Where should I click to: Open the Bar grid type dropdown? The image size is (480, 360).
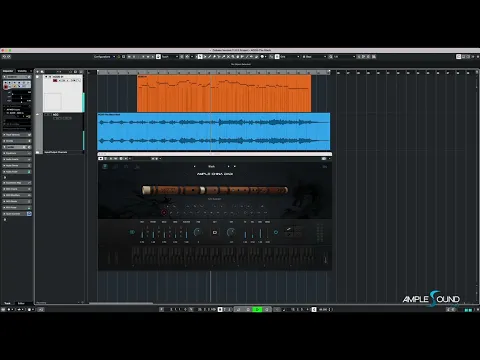pos(314,57)
